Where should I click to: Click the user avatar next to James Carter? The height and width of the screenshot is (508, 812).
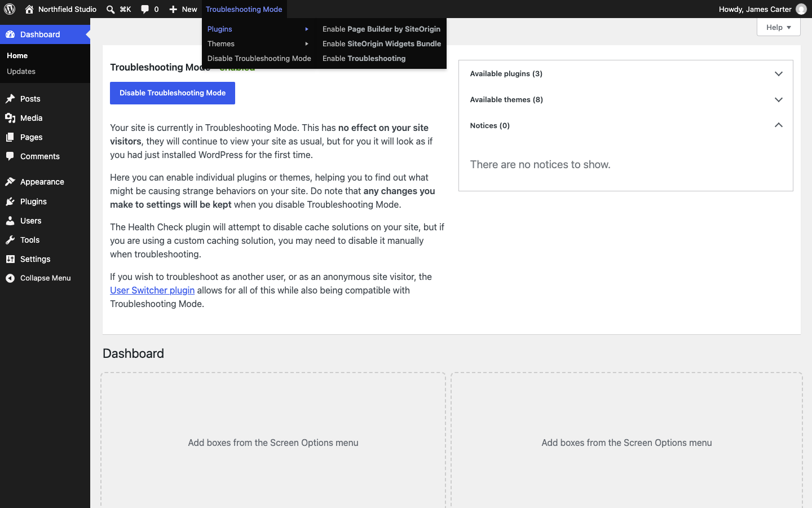801,9
